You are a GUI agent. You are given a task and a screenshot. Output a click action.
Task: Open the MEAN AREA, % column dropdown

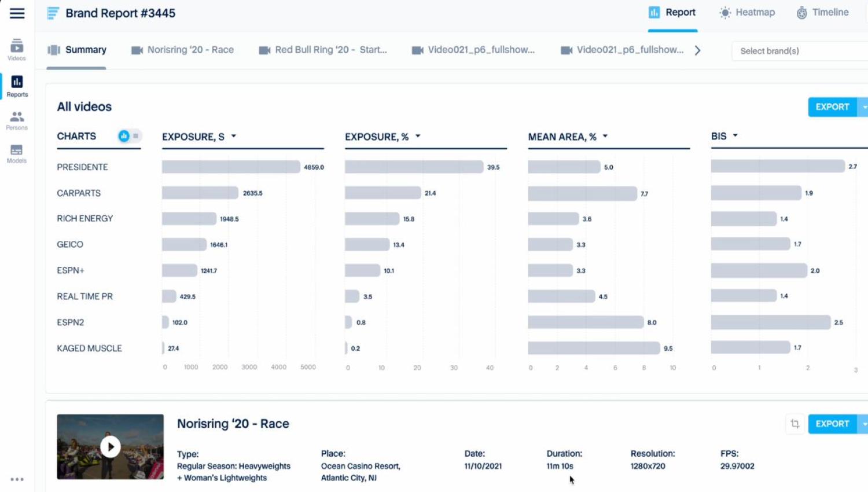[605, 137]
